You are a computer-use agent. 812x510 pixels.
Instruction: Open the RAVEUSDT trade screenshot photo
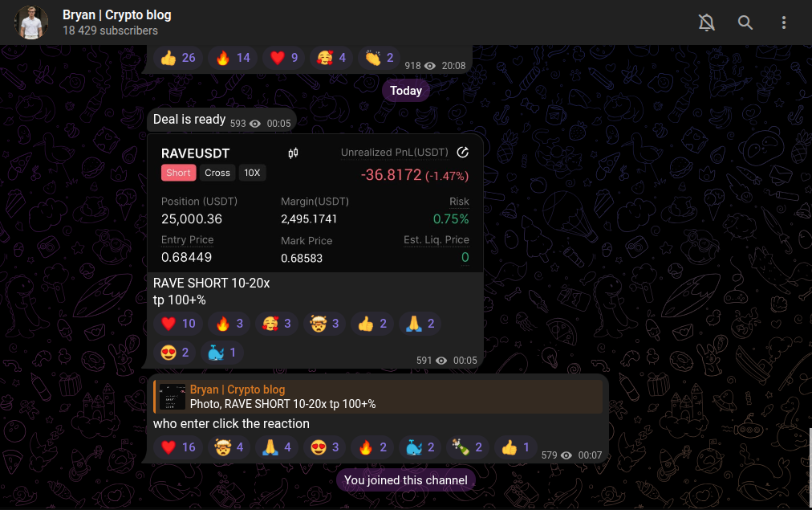(x=315, y=203)
